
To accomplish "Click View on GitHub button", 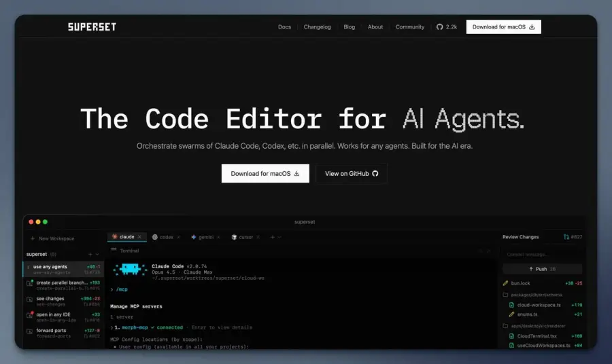I will click(x=352, y=173).
